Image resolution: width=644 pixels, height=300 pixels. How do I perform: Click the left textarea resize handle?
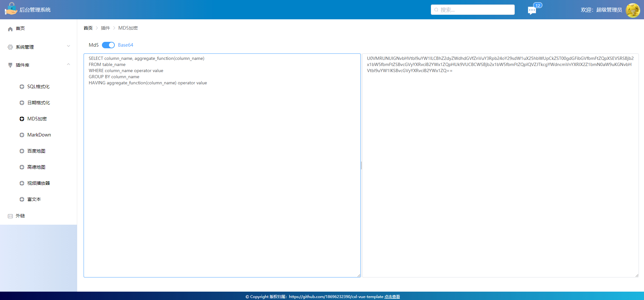point(359,276)
